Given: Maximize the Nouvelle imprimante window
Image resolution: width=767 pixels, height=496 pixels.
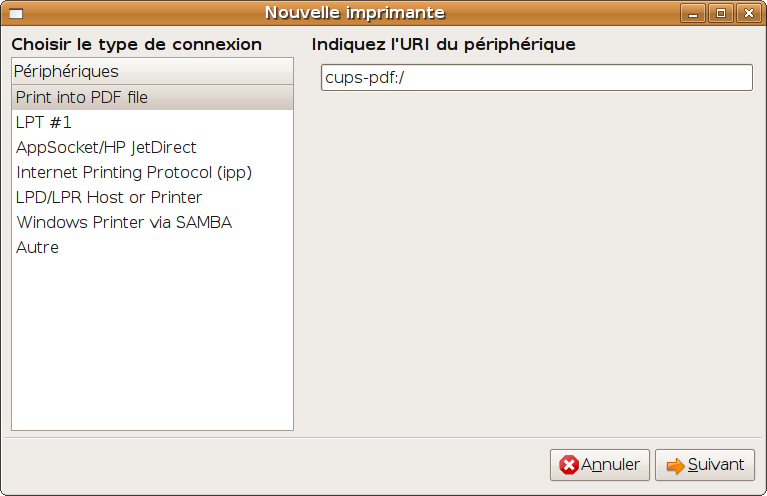Looking at the screenshot, I should pos(720,13).
